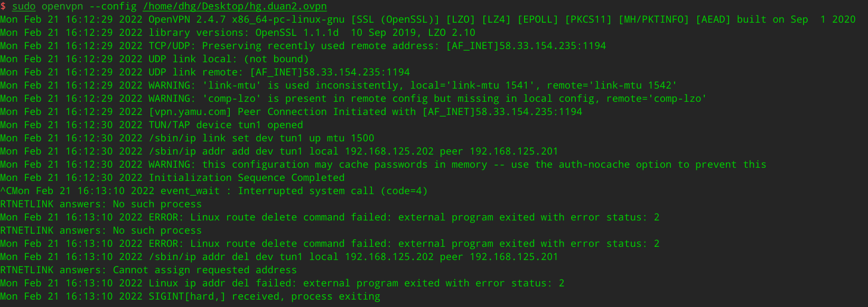Click the red dollar prompt symbol
The image size is (868, 307).
[3, 6]
